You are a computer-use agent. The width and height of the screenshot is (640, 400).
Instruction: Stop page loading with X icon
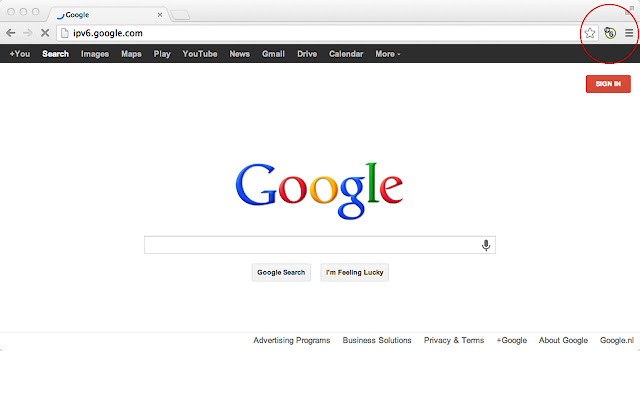coord(45,33)
